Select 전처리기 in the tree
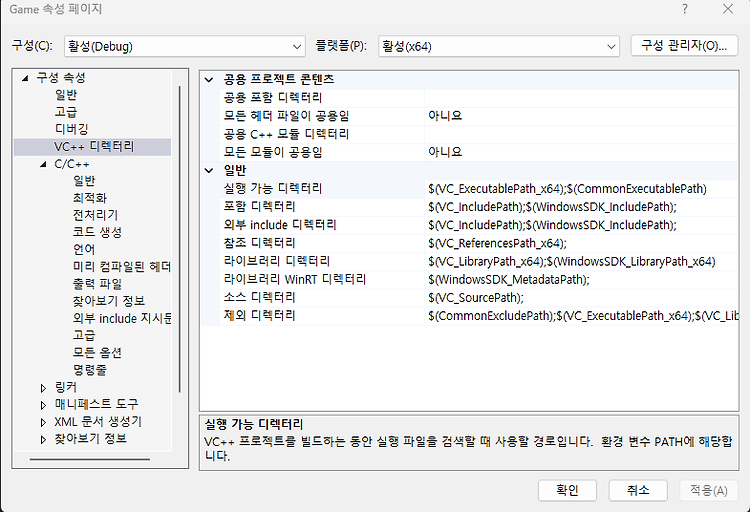Screen dimensions: 750x512 click(95, 215)
